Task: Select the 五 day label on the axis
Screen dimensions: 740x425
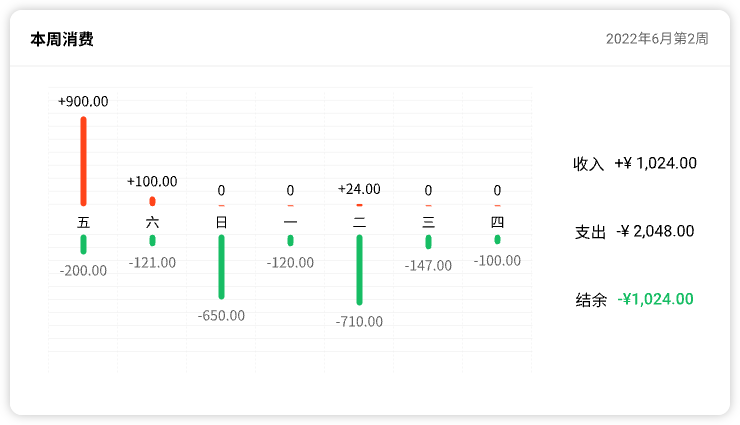Action: pos(83,222)
